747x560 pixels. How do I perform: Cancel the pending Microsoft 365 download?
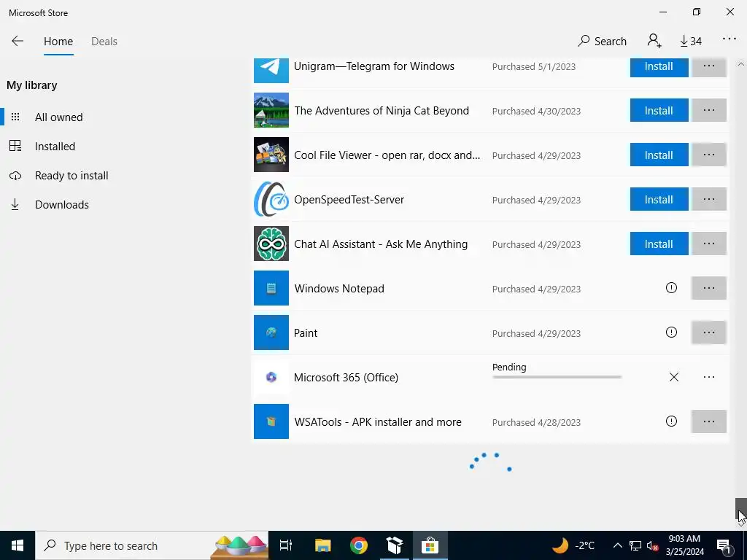click(673, 377)
